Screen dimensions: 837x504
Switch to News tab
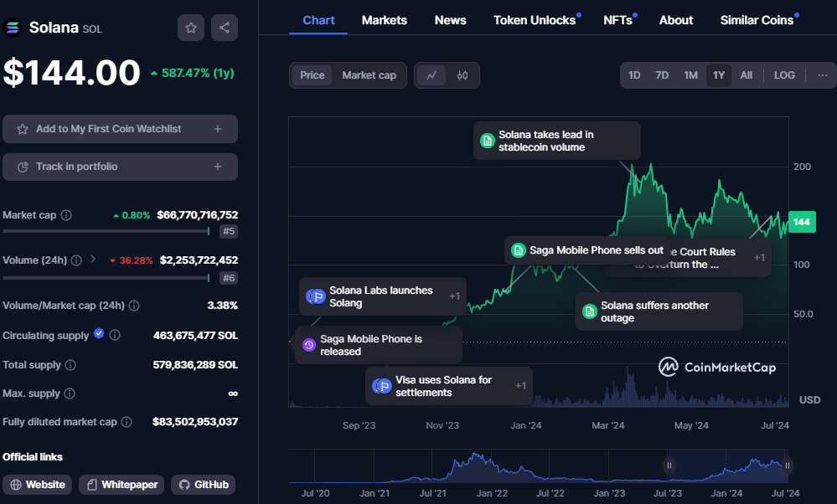click(x=450, y=20)
